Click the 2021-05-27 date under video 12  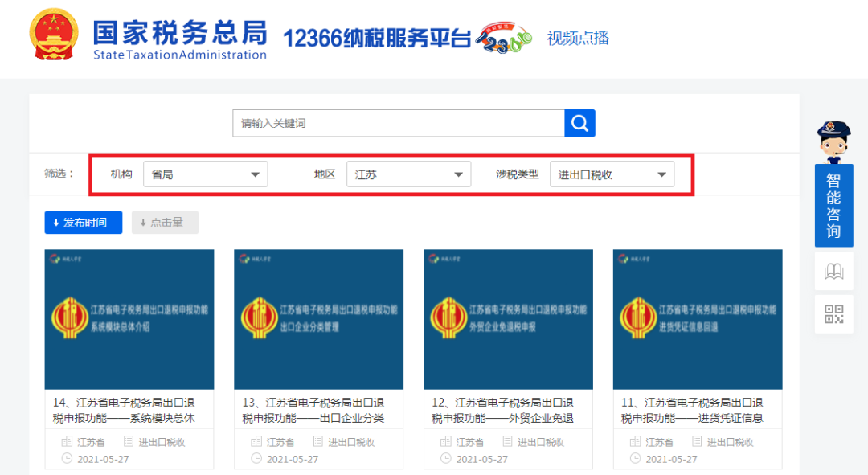(481, 460)
